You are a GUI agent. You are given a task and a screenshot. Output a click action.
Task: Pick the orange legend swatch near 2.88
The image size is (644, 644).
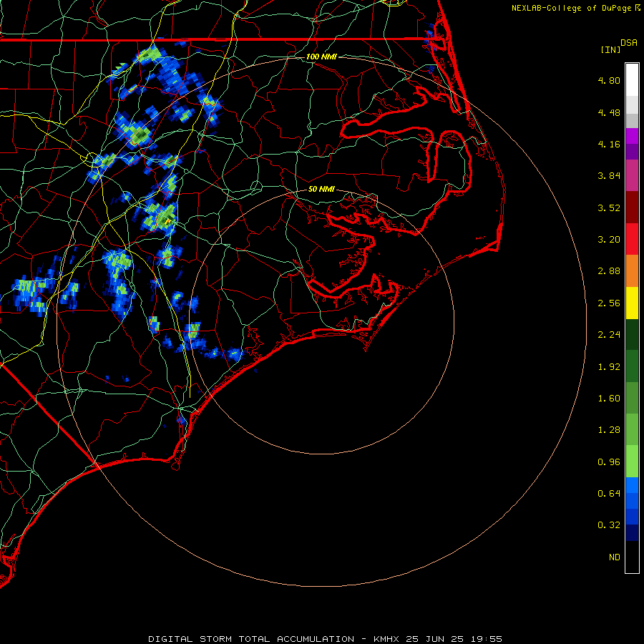pos(632,270)
